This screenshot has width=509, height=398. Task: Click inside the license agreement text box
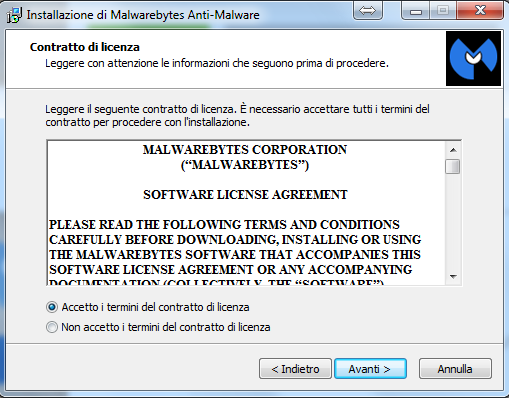pos(246,213)
